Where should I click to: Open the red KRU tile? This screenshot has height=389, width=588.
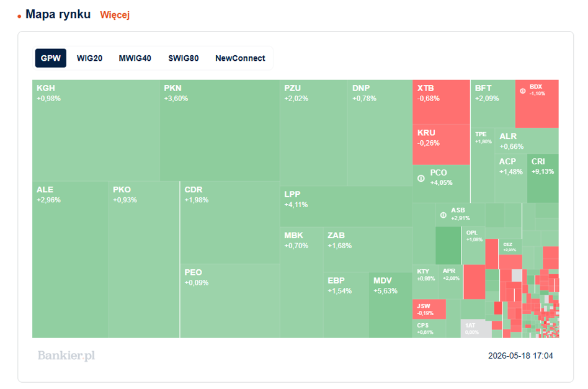[441, 145]
